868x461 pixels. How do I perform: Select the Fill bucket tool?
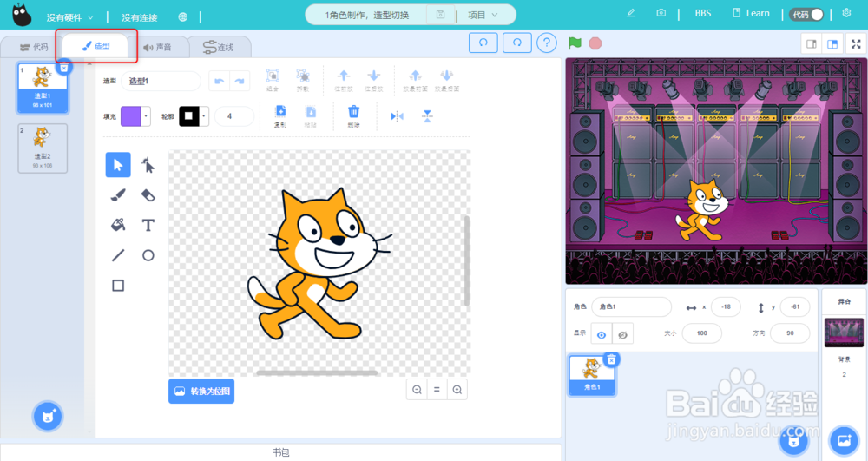118,225
